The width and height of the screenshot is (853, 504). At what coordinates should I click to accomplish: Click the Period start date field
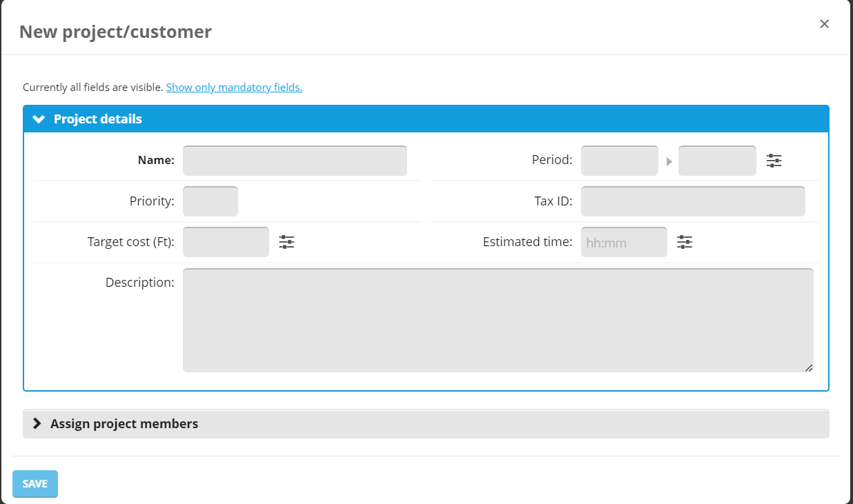coord(620,161)
